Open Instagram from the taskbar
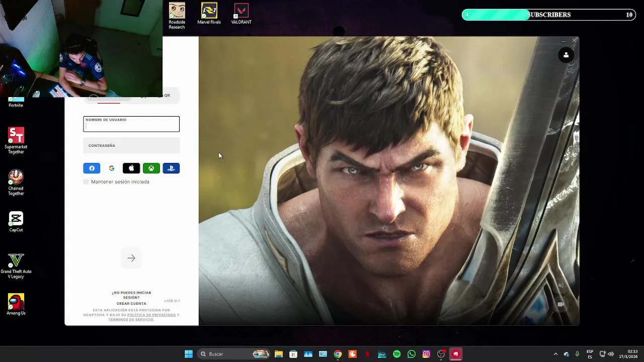Screen dimensions: 644x362 pyautogui.click(x=426, y=354)
